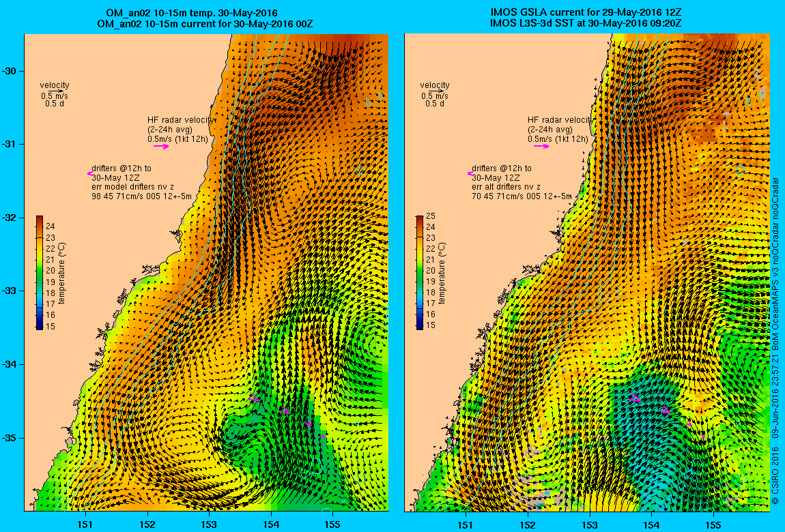The image size is (785, 532).
Task: Click the black velocity scale arrow in right map
Action: (435, 91)
